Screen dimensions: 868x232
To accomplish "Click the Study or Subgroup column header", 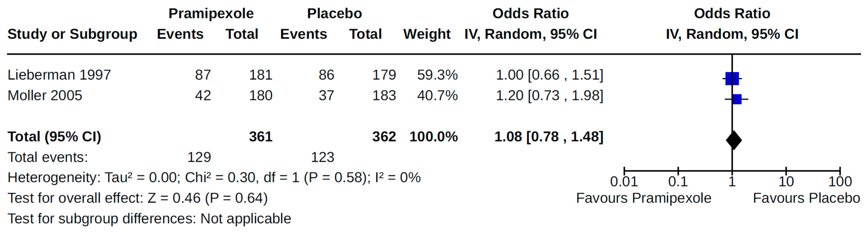I will click(72, 34).
